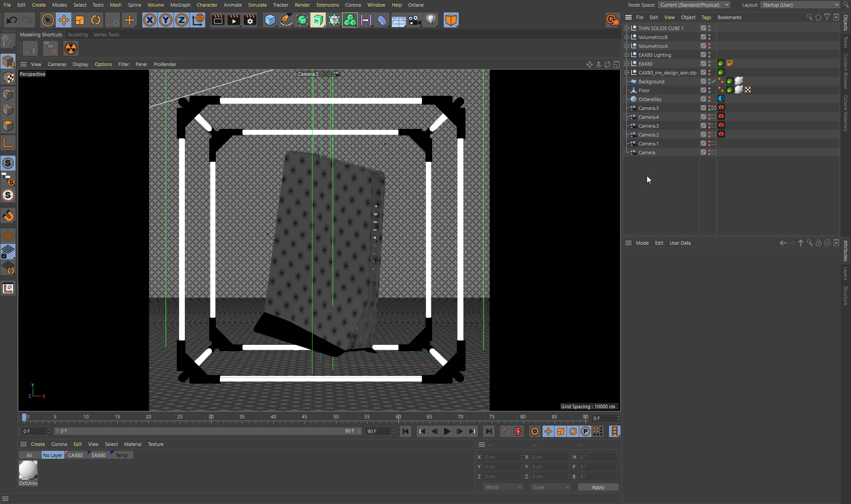Click the Record Active Objects button
This screenshot has height=504, width=851.
[x=505, y=431]
